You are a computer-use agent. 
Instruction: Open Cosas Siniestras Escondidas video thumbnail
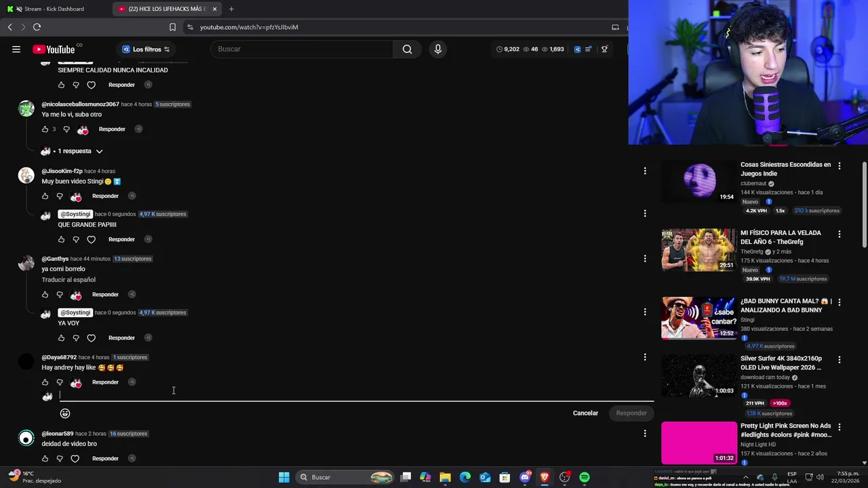(x=699, y=182)
